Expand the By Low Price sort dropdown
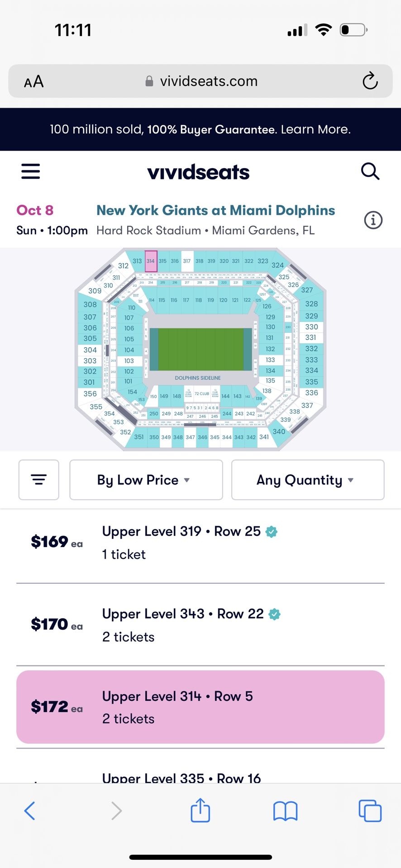The image size is (401, 868). coord(146,480)
